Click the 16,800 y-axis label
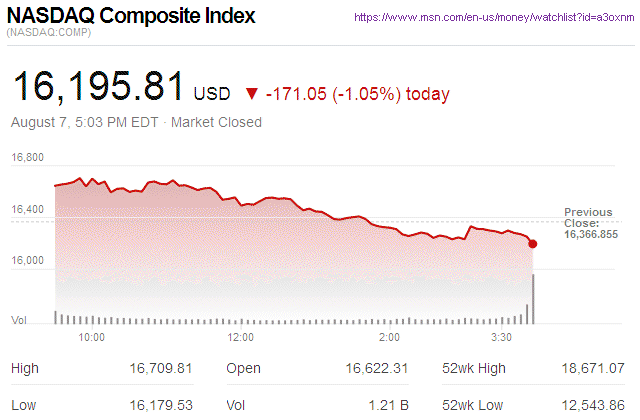Screen dimensions: 640x420 pos(27,158)
